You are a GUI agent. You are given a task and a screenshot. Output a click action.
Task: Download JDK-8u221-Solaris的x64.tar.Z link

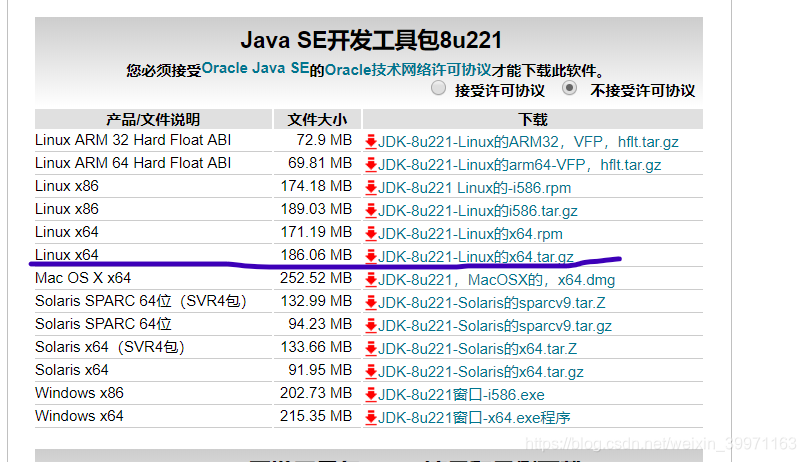click(478, 349)
